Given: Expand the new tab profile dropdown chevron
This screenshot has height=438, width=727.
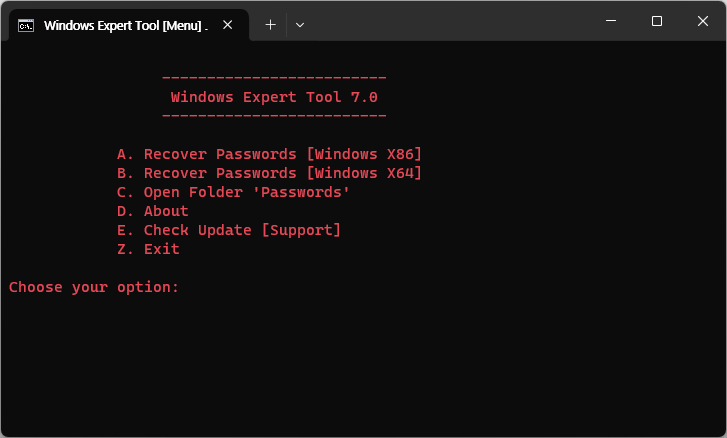Looking at the screenshot, I should coord(300,25).
